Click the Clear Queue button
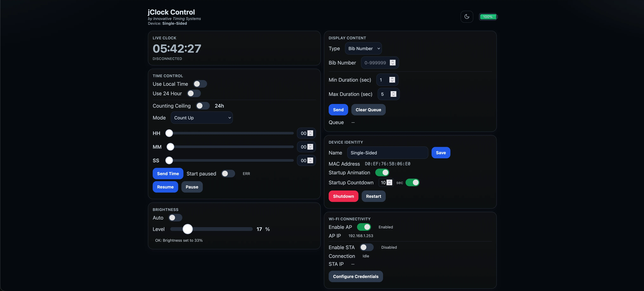This screenshot has height=291, width=644. coord(368,110)
